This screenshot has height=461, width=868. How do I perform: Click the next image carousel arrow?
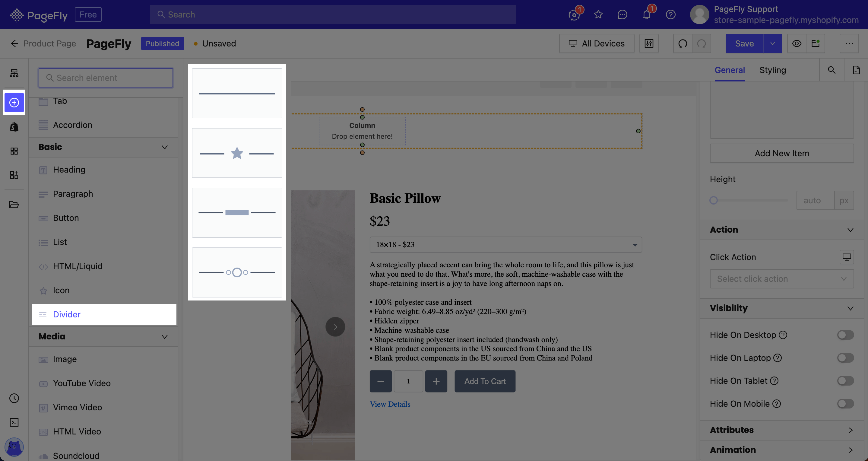click(335, 327)
